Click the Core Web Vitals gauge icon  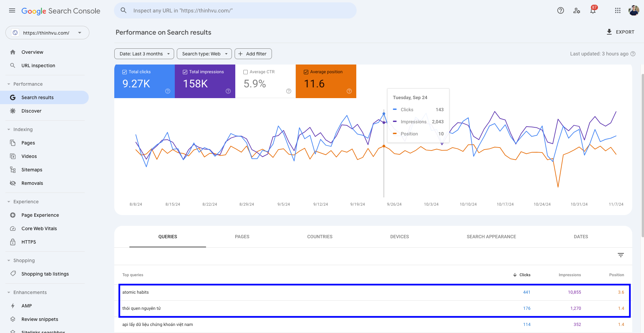13,228
